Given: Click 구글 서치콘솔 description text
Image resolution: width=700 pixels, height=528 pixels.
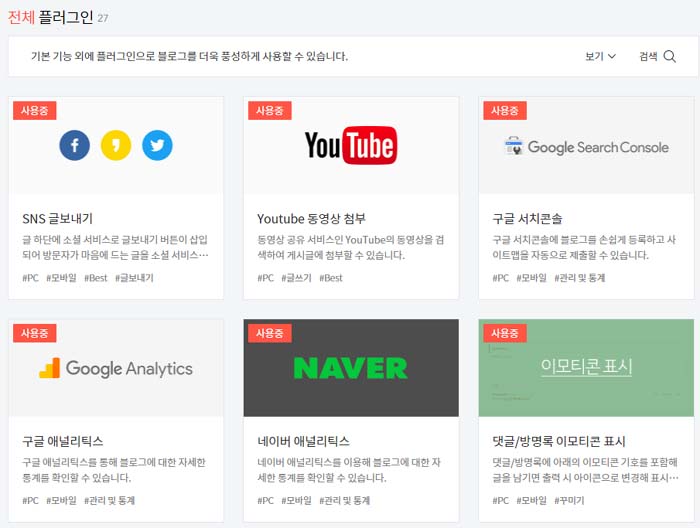Looking at the screenshot, I should click(x=584, y=247).
